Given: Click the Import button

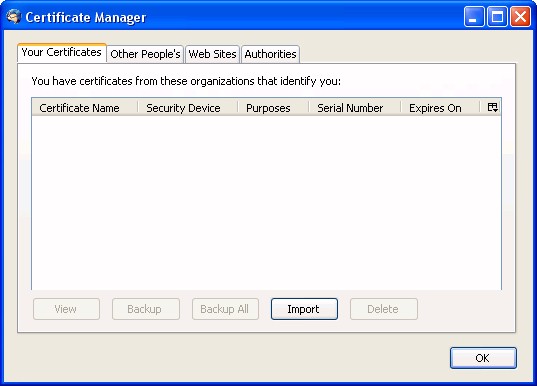Looking at the screenshot, I should pyautogui.click(x=304, y=309).
